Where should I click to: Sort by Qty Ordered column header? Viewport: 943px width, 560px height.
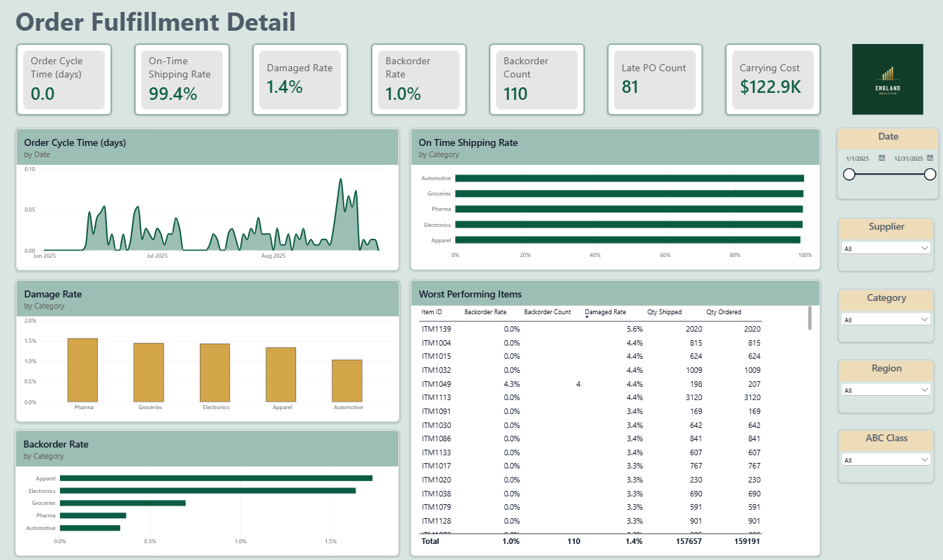[x=724, y=312]
